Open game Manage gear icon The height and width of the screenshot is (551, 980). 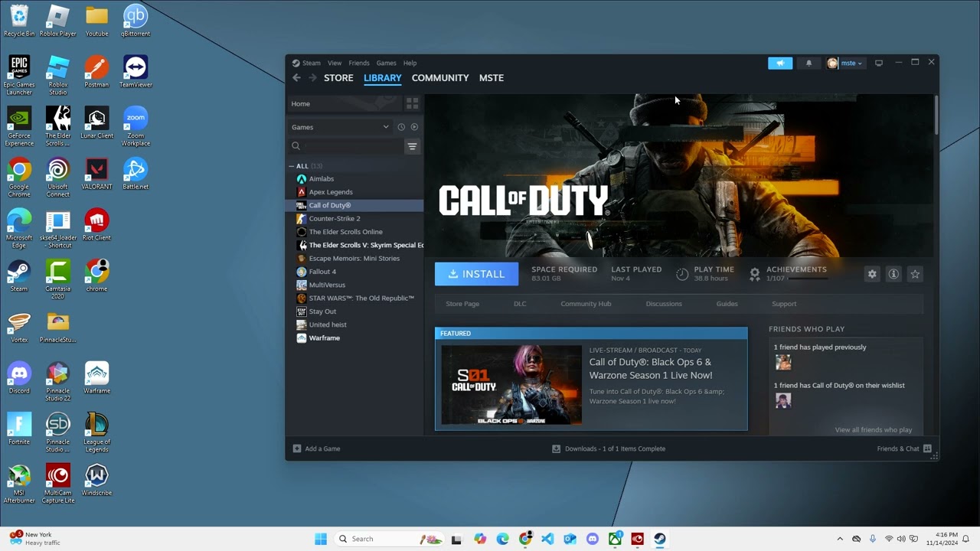pos(872,274)
